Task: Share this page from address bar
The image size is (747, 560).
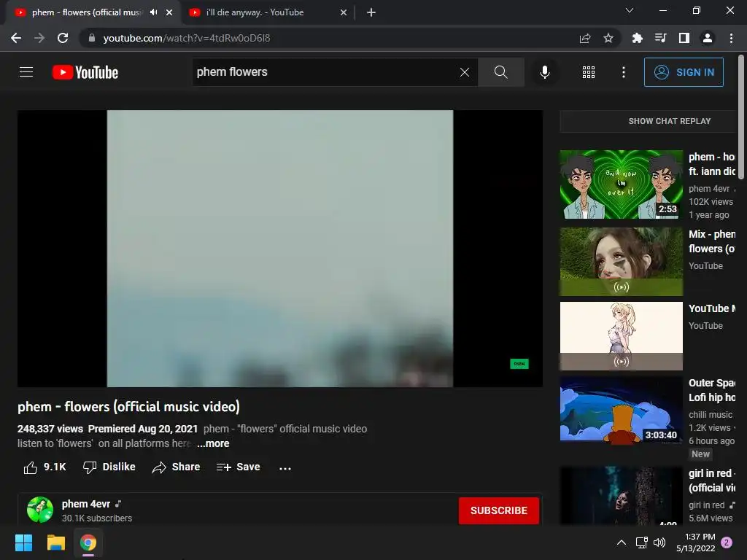Action: pyautogui.click(x=585, y=38)
